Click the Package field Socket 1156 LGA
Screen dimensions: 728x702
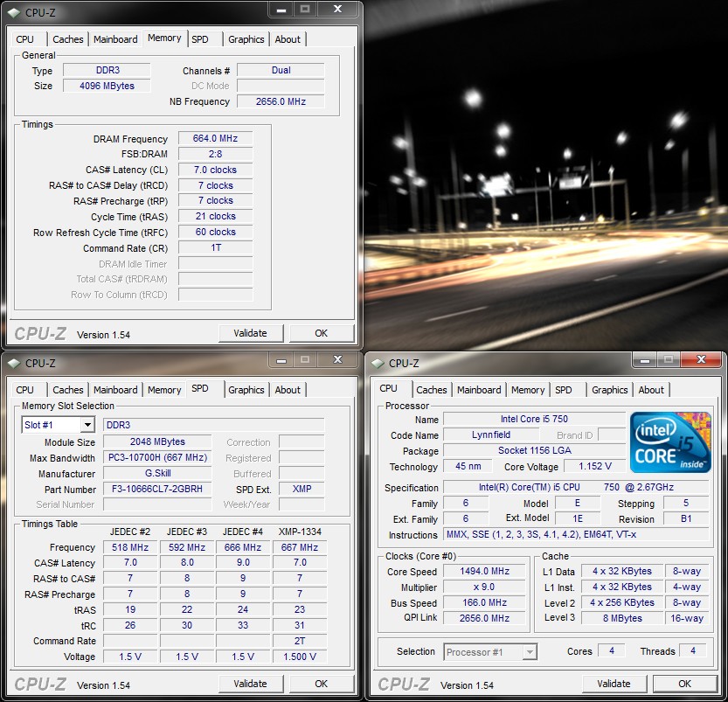pos(534,450)
